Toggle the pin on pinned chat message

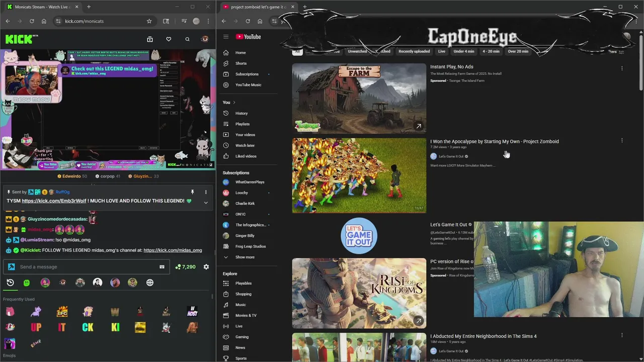(192, 192)
